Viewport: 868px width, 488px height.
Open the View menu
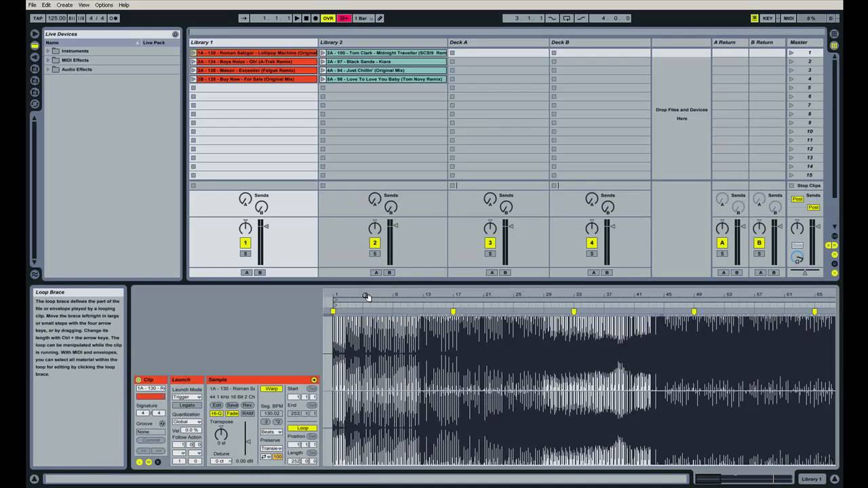click(x=83, y=5)
